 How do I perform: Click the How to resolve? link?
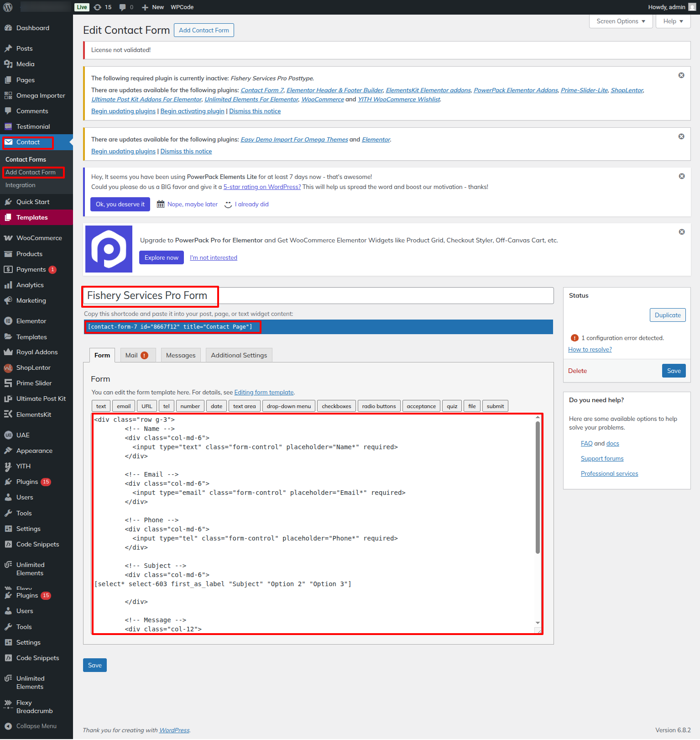(x=590, y=349)
